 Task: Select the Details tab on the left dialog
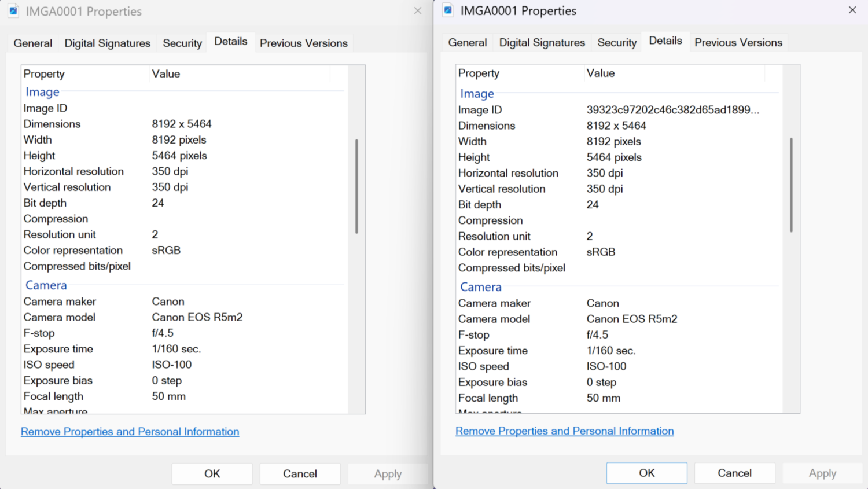230,41
